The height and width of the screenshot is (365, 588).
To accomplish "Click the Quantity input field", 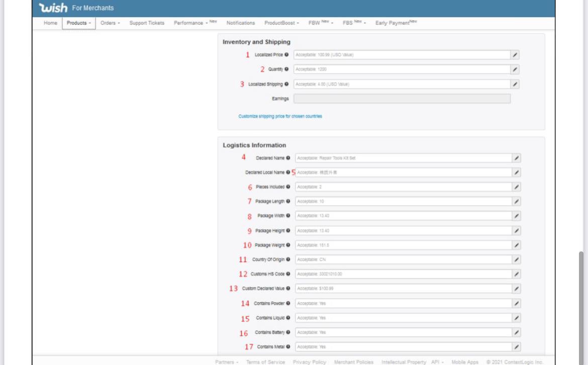I will coord(402,69).
